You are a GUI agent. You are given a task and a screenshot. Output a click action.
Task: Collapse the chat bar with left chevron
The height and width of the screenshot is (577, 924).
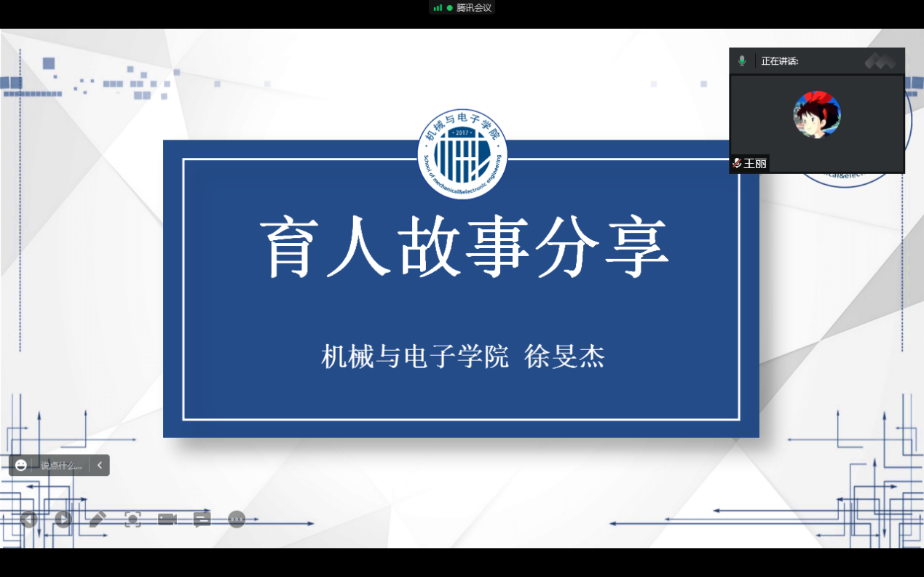pyautogui.click(x=100, y=465)
